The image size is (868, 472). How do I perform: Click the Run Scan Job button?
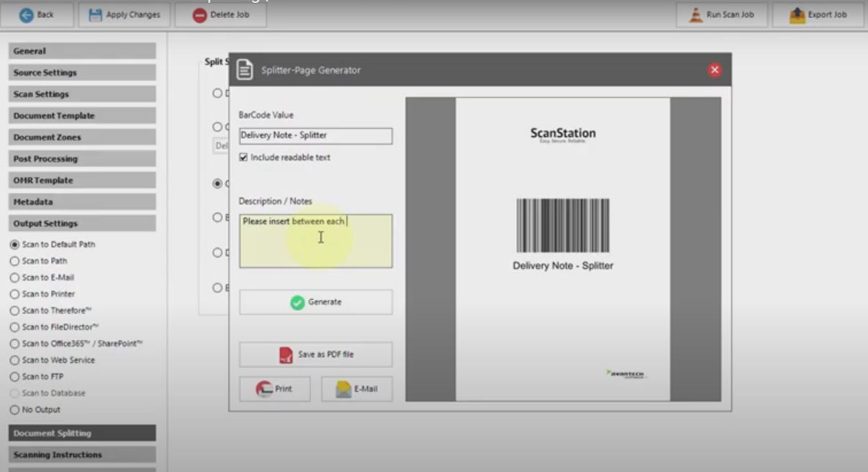722,15
